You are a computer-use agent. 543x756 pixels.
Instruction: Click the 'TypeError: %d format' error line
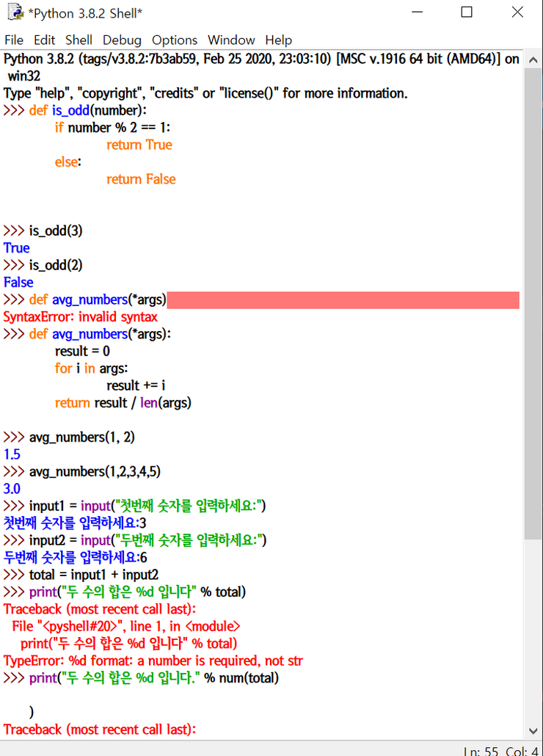[x=153, y=661]
